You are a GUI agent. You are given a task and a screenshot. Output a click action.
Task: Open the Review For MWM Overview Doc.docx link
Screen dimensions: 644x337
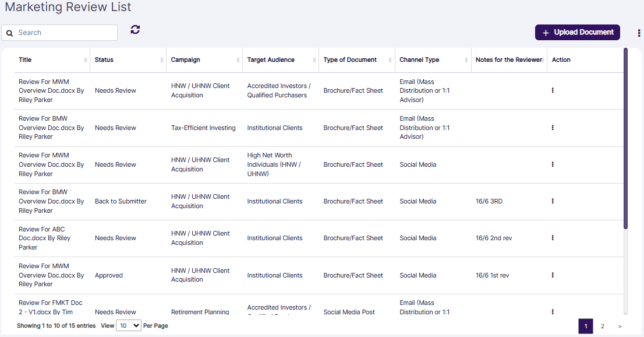50,90
